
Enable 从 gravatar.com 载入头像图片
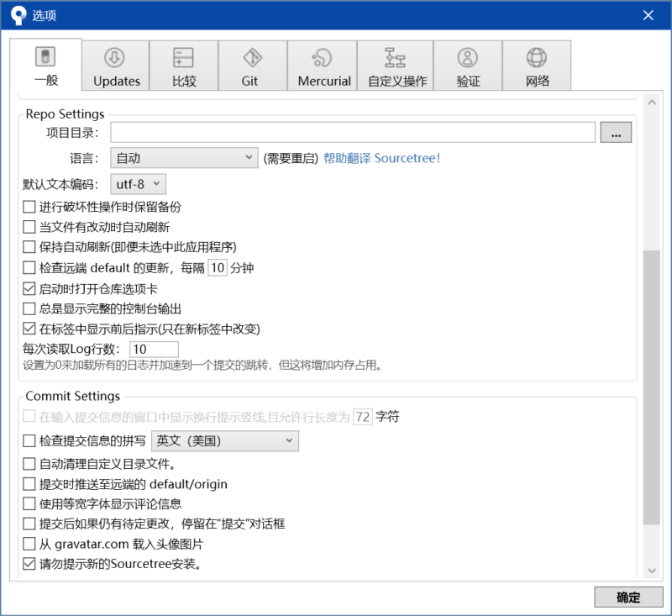coord(29,544)
